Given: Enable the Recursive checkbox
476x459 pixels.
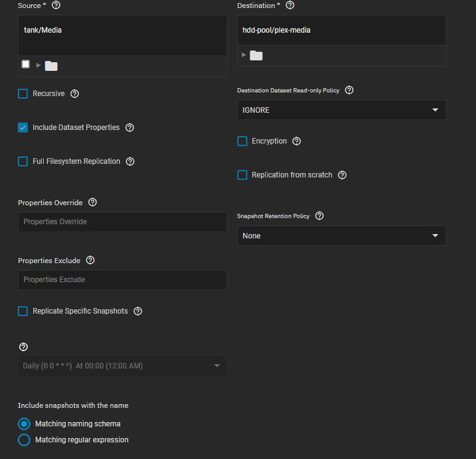Looking at the screenshot, I should tap(23, 94).
